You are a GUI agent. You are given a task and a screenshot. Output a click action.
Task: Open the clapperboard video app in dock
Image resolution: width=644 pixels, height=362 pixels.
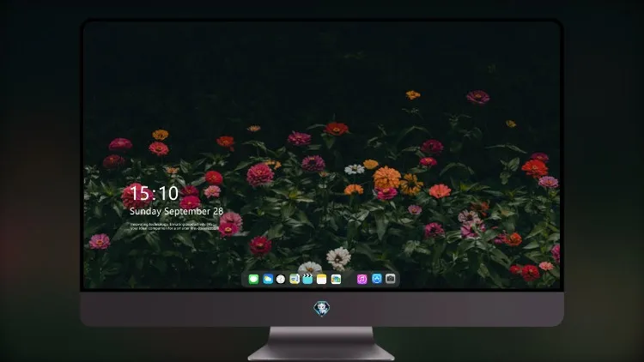[307, 279]
